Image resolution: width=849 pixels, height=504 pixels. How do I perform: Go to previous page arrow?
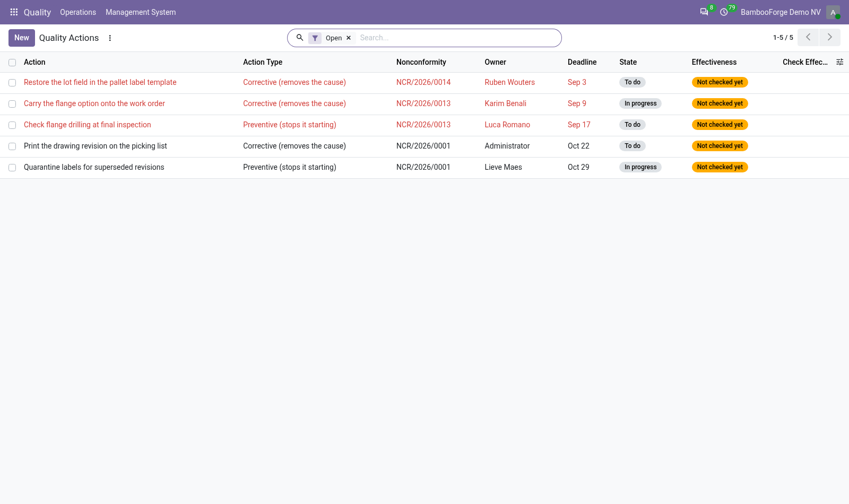tap(808, 37)
